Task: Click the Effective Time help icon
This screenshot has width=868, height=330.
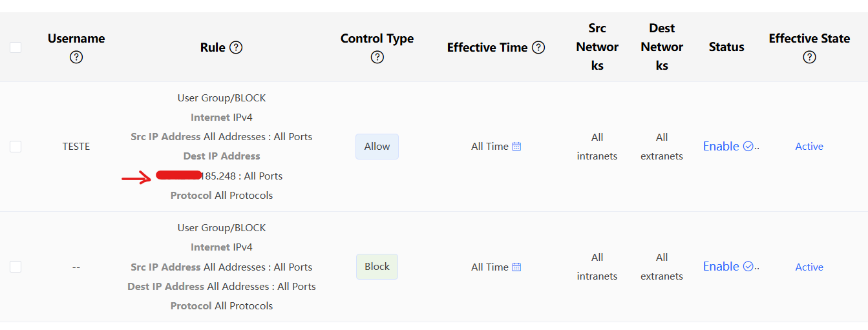Action: 538,47
